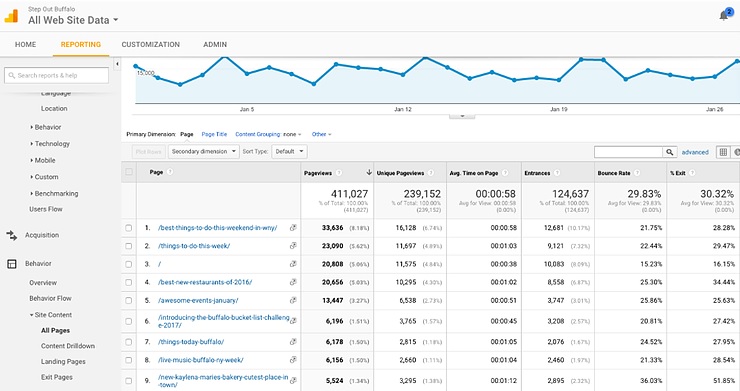The width and height of the screenshot is (740, 391).
Task: Check row 4 best-new-restaurants-of-2016 checkbox
Action: (128, 282)
